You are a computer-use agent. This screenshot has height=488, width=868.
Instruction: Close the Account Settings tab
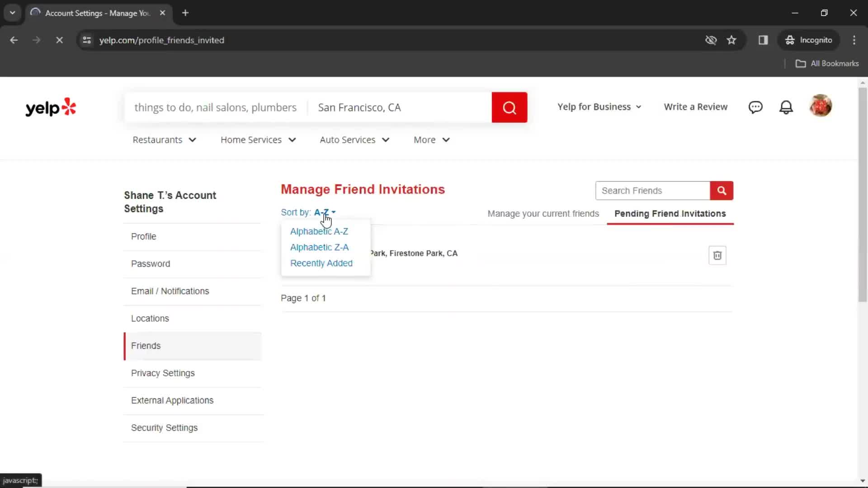[162, 13]
